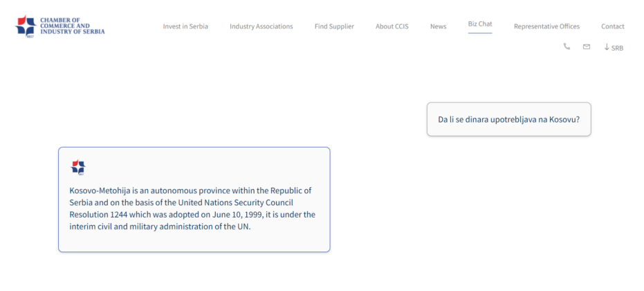Click the user question about dinara bubble

[509, 119]
